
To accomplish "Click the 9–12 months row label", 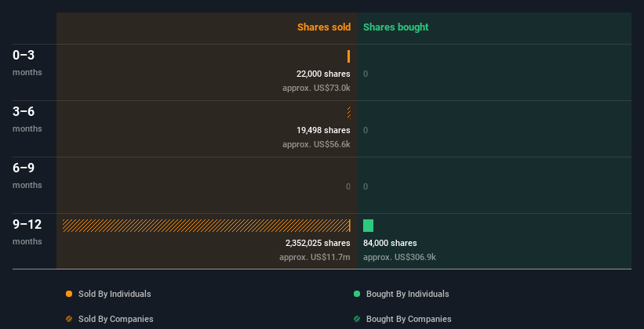I will [27, 232].
